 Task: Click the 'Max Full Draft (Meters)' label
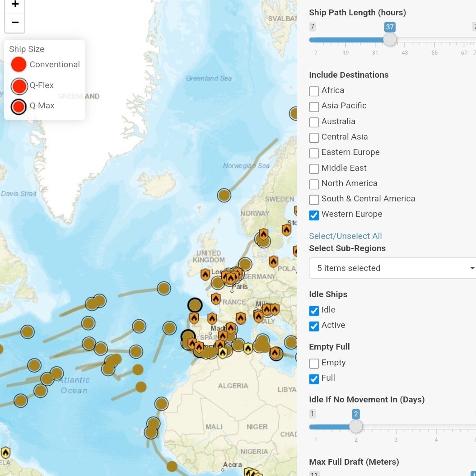[354, 462]
